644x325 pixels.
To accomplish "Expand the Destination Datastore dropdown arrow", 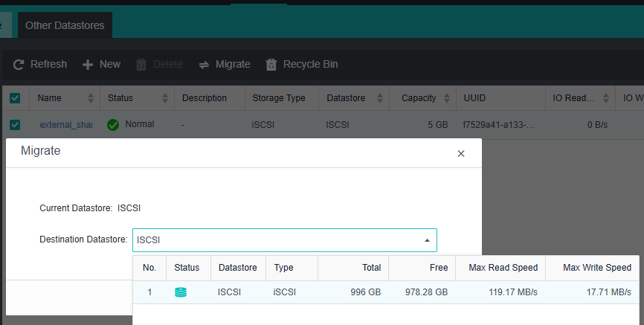I will 427,240.
